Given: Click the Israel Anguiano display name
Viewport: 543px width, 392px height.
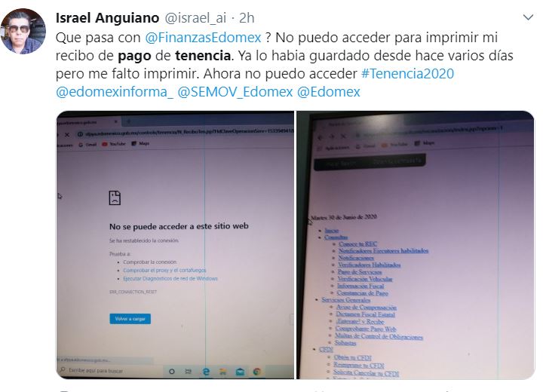Looking at the screenshot, I should pyautogui.click(x=107, y=17).
